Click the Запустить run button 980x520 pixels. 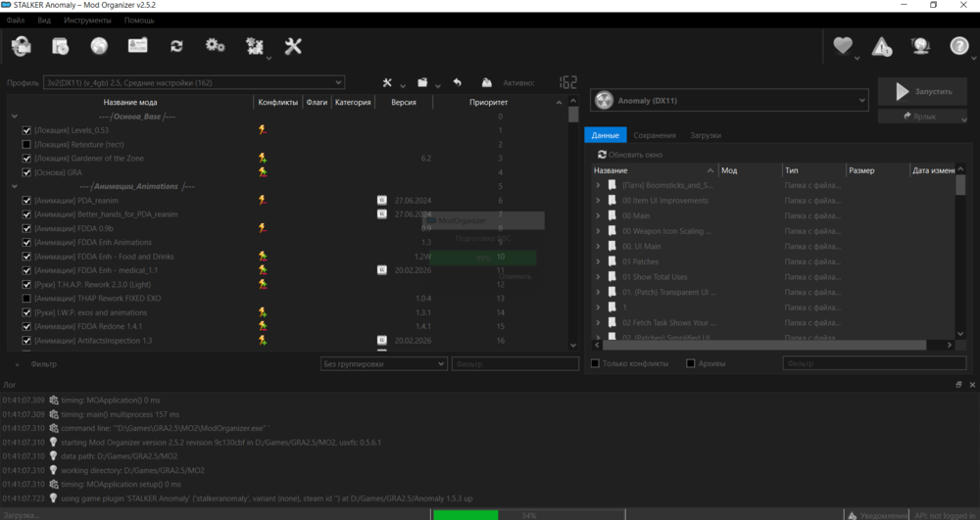(922, 91)
